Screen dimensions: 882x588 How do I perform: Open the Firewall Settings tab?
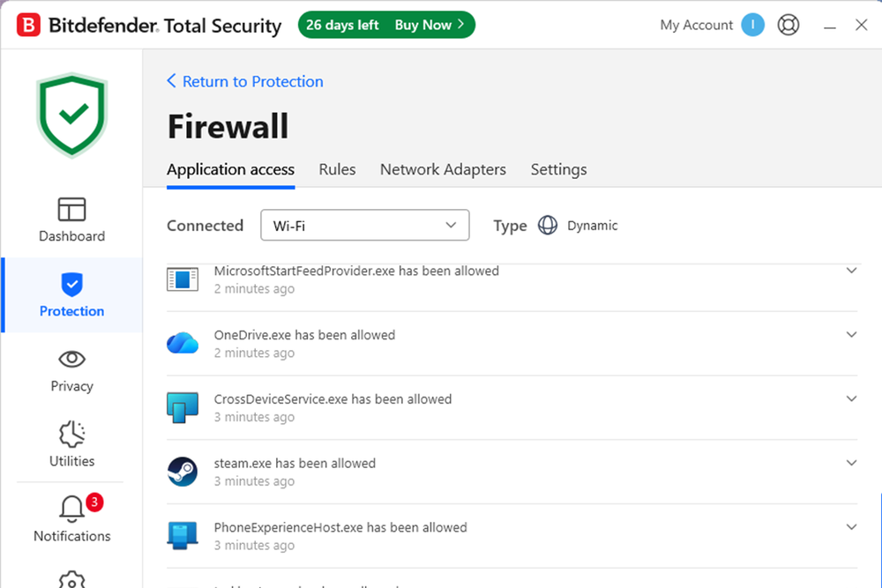pyautogui.click(x=558, y=169)
